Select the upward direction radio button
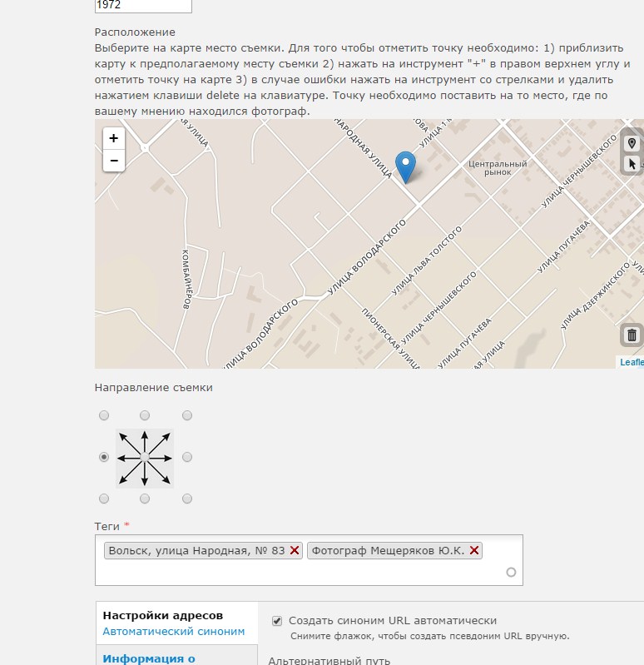 pyautogui.click(x=145, y=415)
